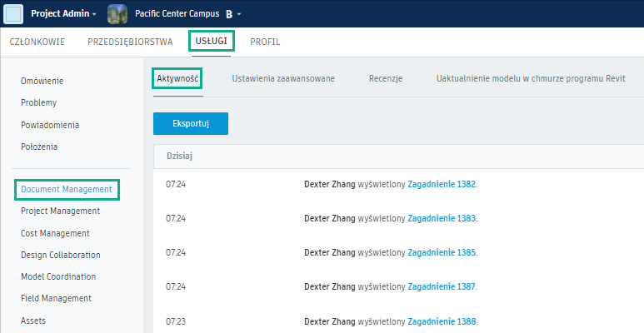Select Model Coordination in the sidebar
Screen dimensions: 644x333
click(x=58, y=276)
